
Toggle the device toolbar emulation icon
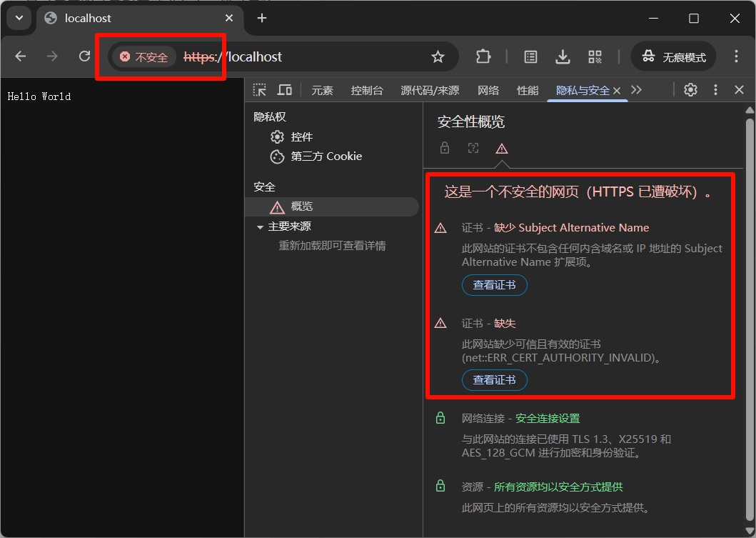coord(284,90)
